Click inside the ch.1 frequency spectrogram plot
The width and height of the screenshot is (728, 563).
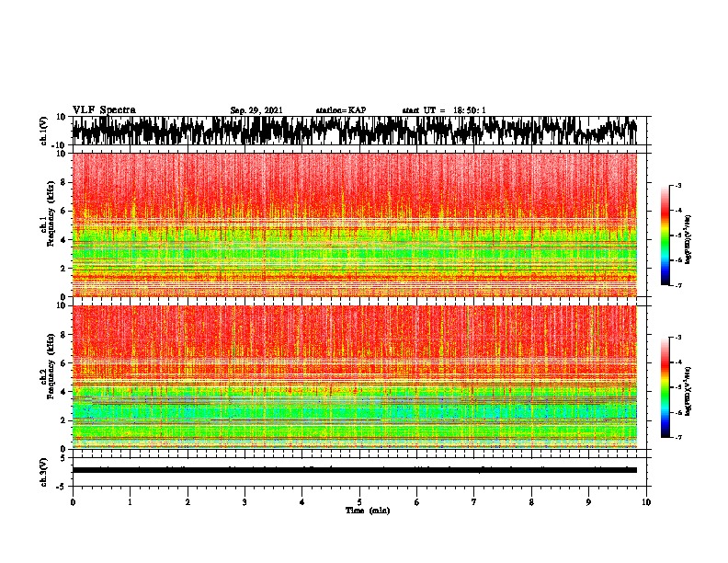[355, 224]
